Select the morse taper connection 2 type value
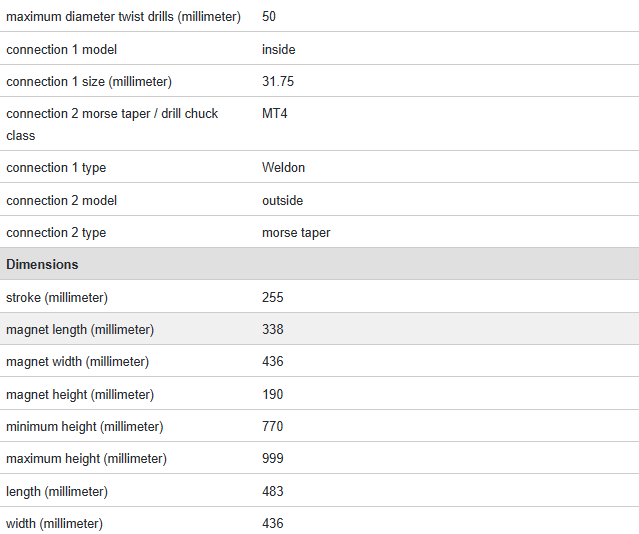This screenshot has width=639, height=534. pos(296,233)
